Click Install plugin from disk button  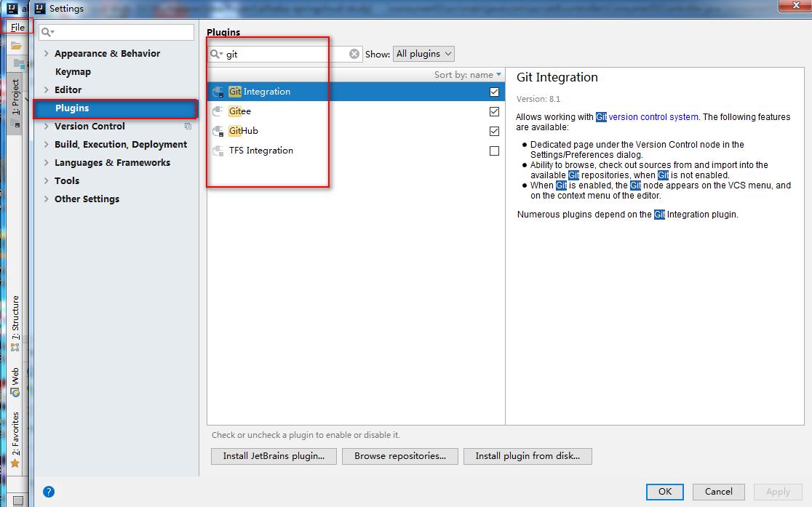528,456
